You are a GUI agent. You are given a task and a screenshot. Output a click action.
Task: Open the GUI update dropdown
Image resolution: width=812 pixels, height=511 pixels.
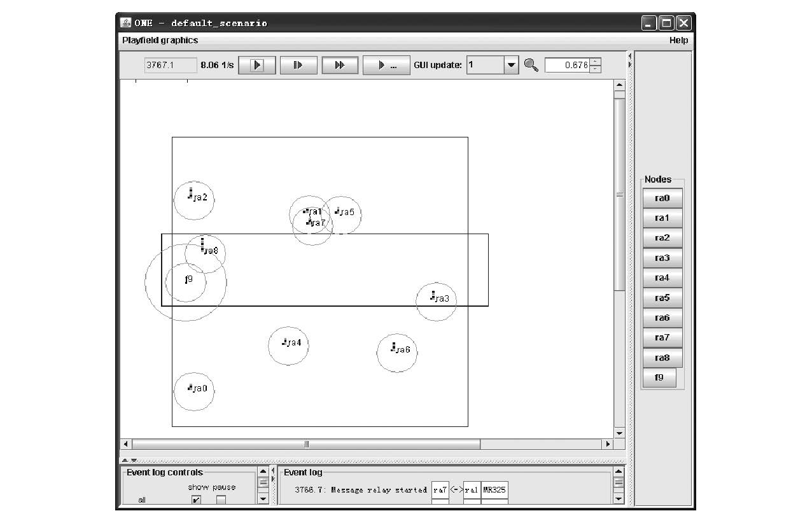point(512,65)
